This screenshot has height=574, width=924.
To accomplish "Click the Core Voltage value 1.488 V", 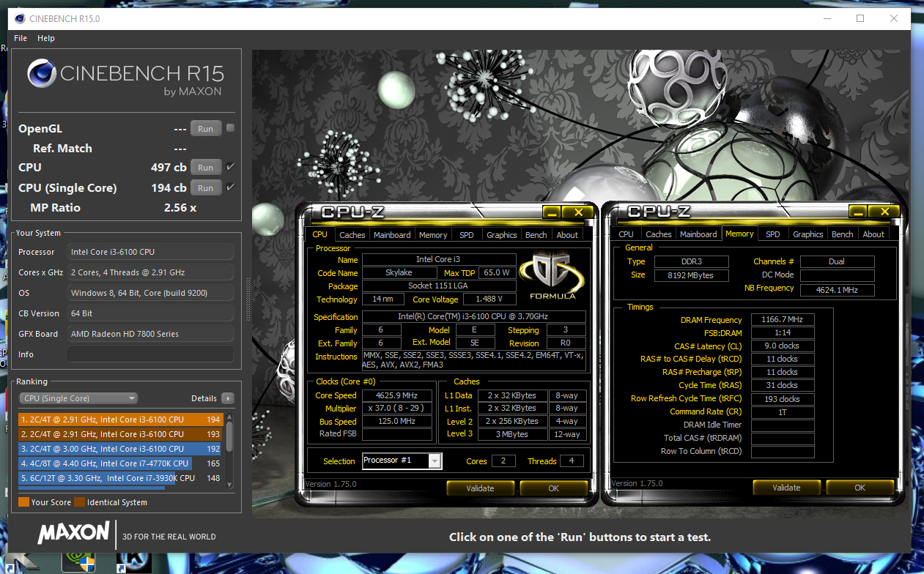I will [489, 299].
